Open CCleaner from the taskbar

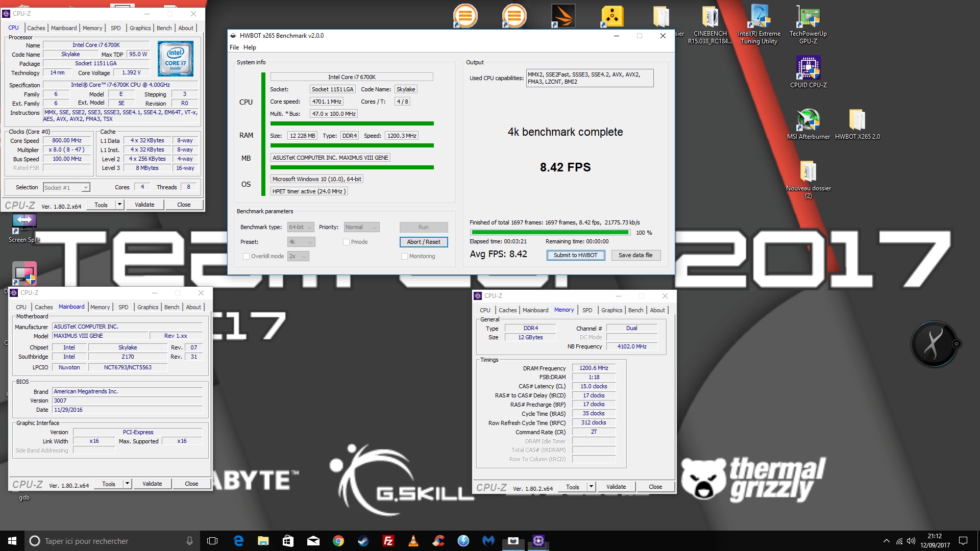[x=438, y=541]
